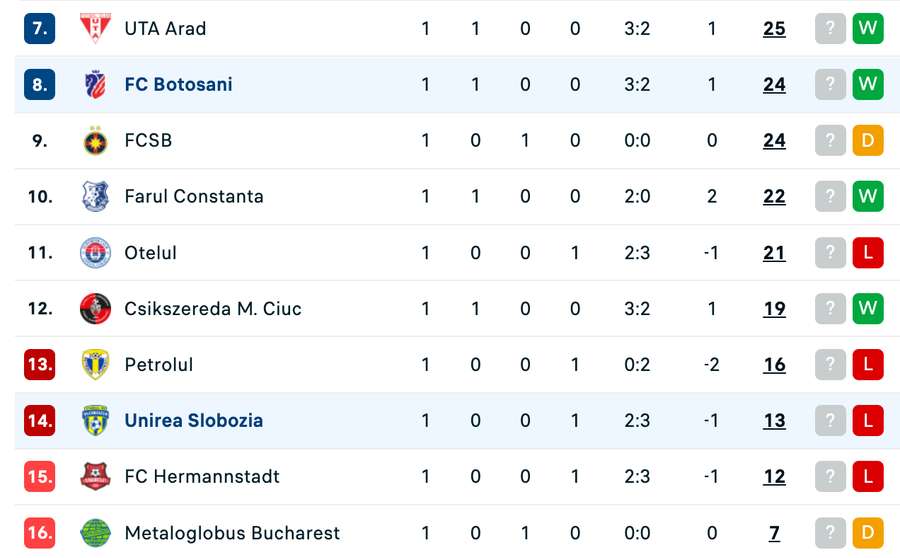Click the Petrolul club badge

[x=96, y=365]
